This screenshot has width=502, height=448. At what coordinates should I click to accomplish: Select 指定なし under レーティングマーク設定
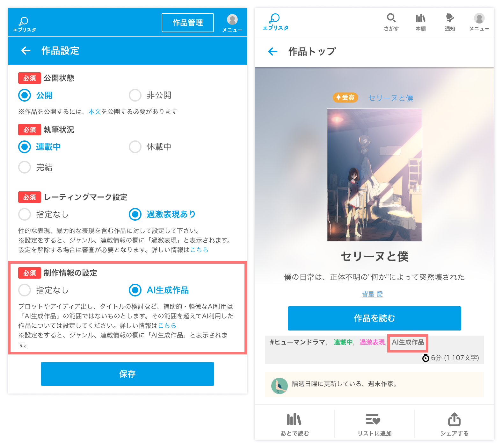(x=25, y=214)
